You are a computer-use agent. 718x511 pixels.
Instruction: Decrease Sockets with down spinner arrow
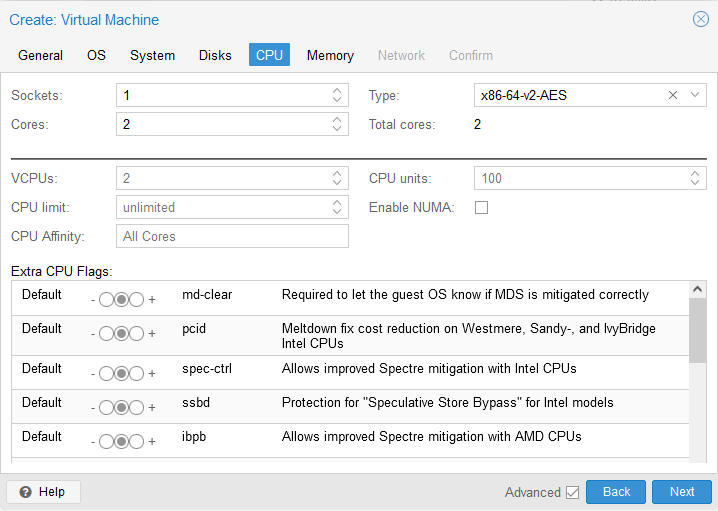tap(337, 99)
